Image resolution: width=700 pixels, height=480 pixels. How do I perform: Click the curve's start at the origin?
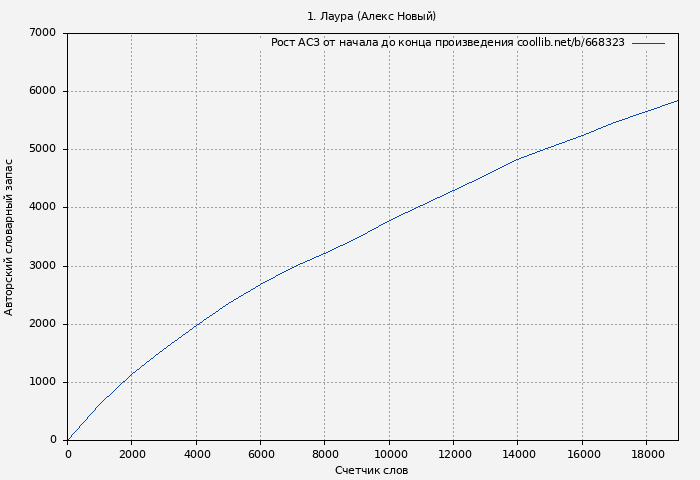(x=68, y=439)
